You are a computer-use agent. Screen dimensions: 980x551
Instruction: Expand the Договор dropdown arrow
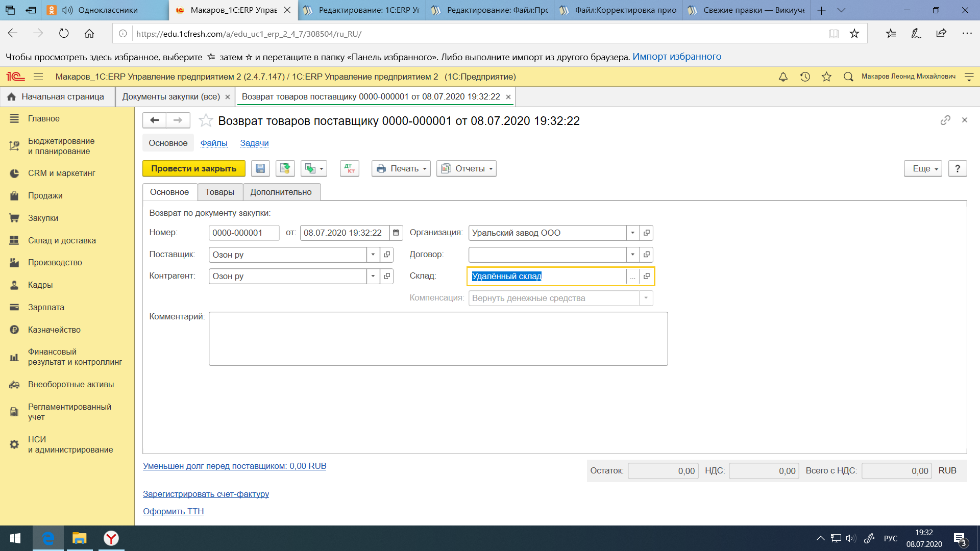pyautogui.click(x=633, y=255)
